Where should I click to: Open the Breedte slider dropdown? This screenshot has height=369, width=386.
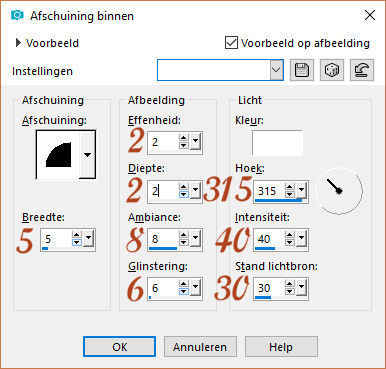click(x=88, y=239)
